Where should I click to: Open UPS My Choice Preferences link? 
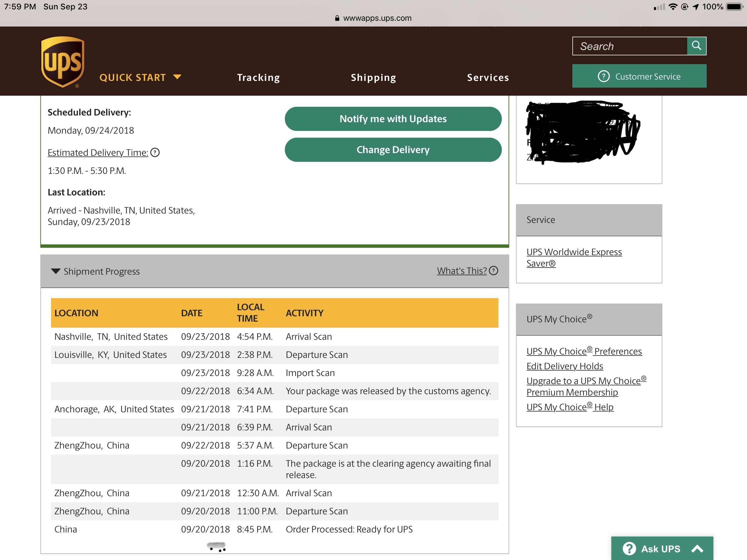pos(584,351)
